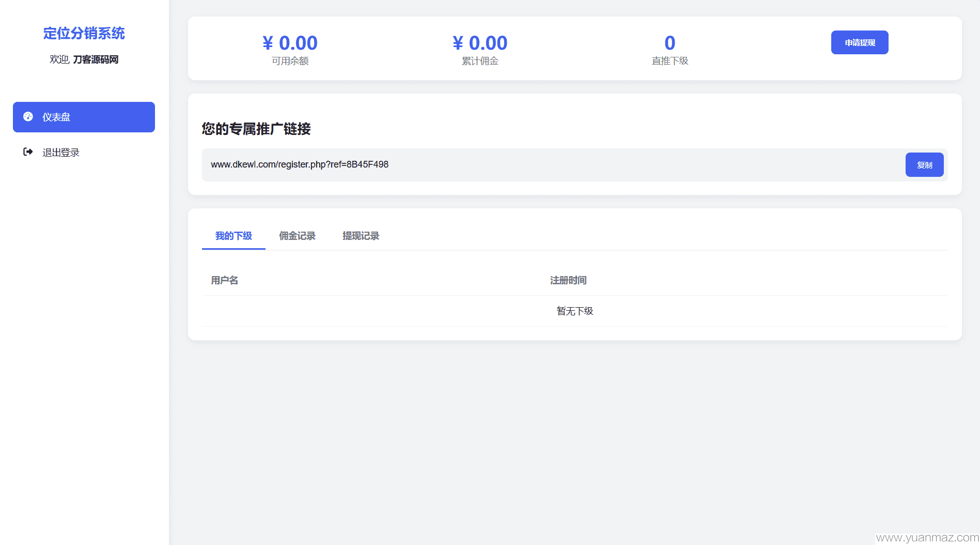980x545 pixels.
Task: Click the 可用余额 balance amount
Action: (290, 43)
